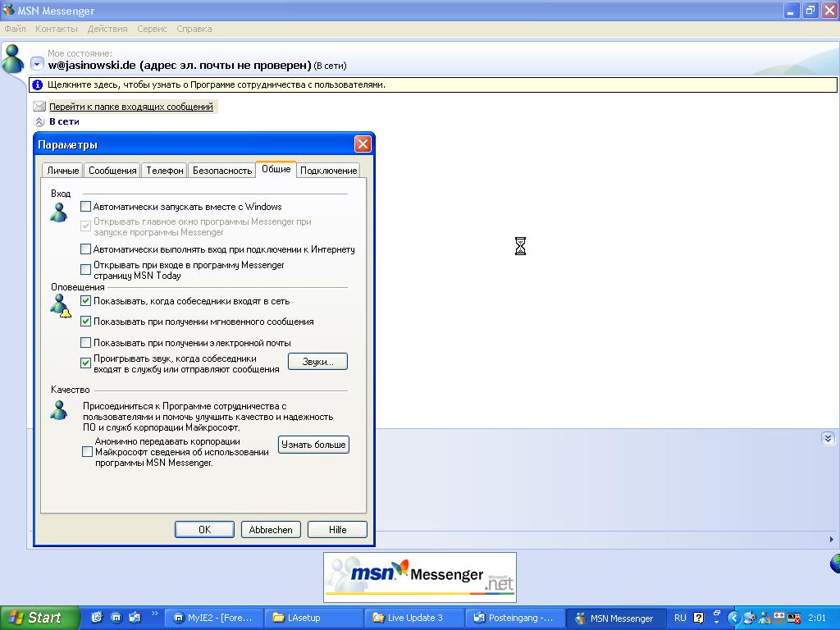Collapse lower panel with double-chevron button
Image resolution: width=840 pixels, height=630 pixels.
click(828, 439)
